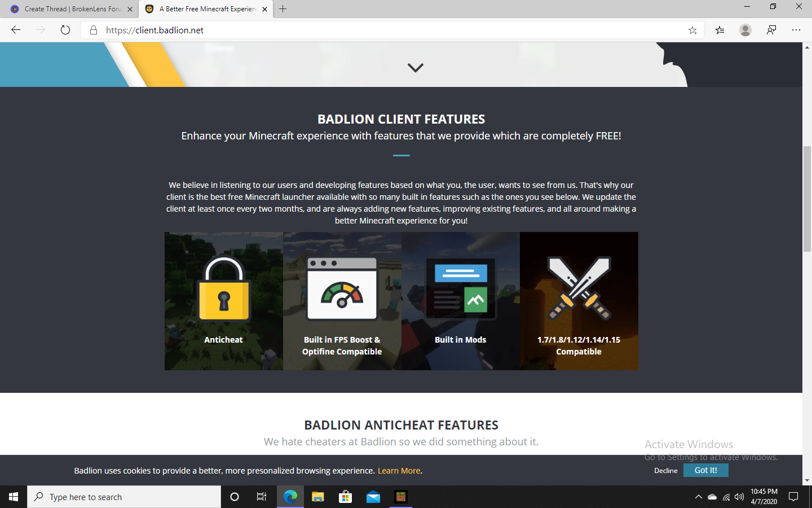Screen dimensions: 812x508
Task: Click the scrollbar down arrow
Action: 807,480
